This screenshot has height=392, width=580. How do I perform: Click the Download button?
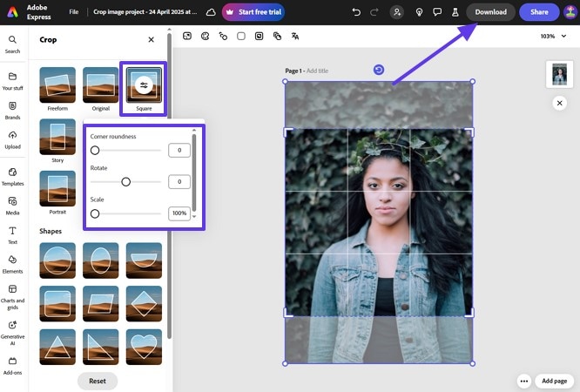point(490,12)
